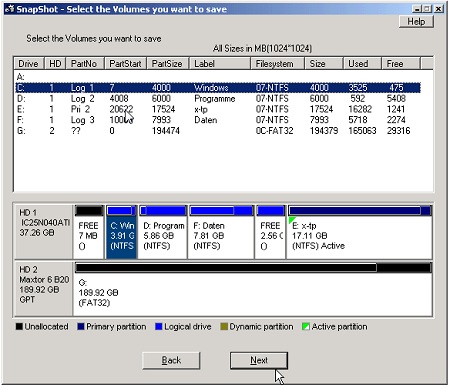Select the D: Program partition block
This screenshot has width=450, height=388.
click(x=163, y=232)
